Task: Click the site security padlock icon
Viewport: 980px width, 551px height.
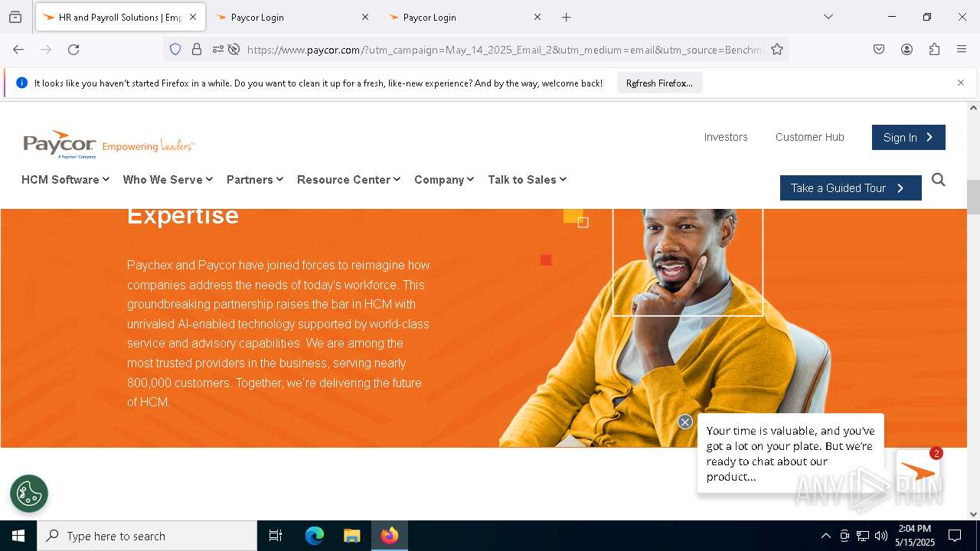Action: pyautogui.click(x=197, y=49)
